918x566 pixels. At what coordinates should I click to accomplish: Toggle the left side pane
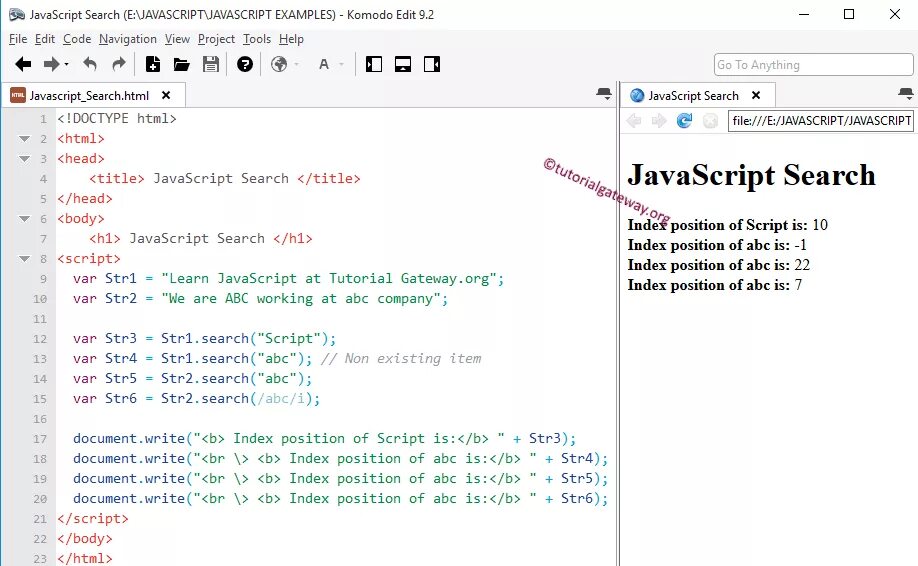pyautogui.click(x=374, y=64)
